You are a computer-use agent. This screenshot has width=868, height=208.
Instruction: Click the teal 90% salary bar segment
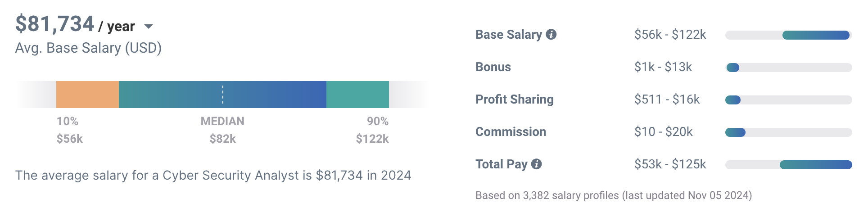(x=357, y=95)
